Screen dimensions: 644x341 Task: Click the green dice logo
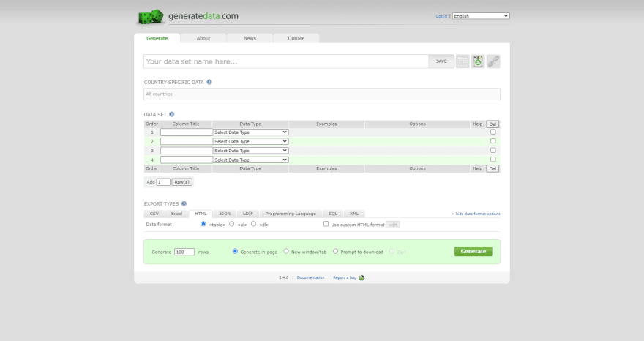coord(151,17)
